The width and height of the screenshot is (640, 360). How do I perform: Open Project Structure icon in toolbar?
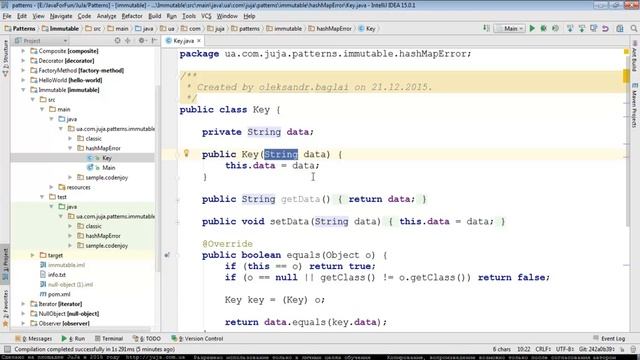pyautogui.click(x=620, y=29)
